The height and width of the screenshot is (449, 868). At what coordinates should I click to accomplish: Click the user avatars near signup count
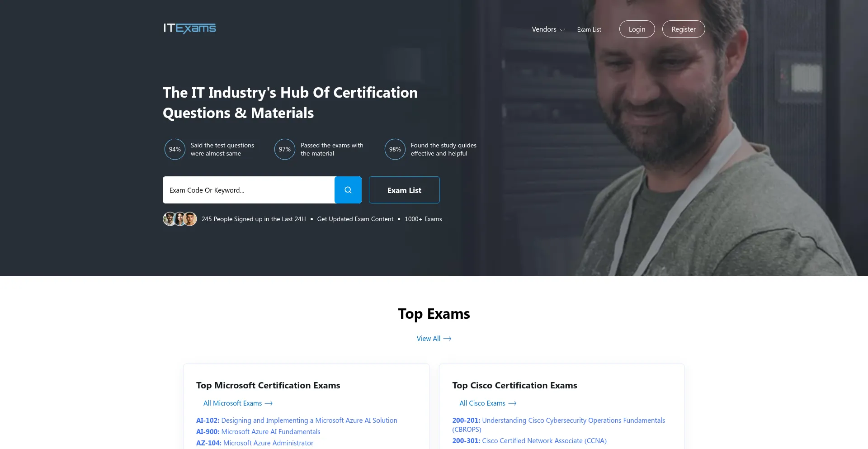(179, 219)
